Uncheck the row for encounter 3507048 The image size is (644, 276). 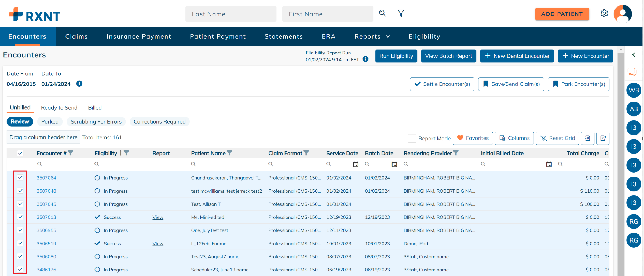coord(20,191)
